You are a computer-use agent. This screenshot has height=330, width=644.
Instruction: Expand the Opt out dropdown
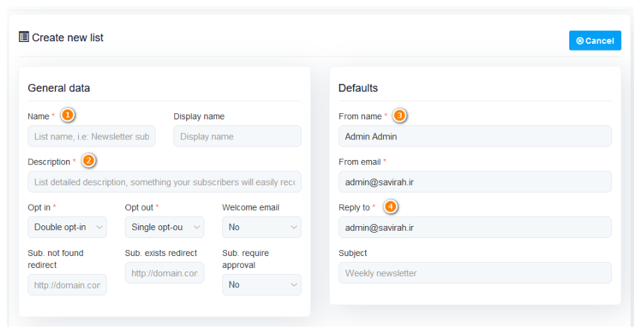[164, 227]
